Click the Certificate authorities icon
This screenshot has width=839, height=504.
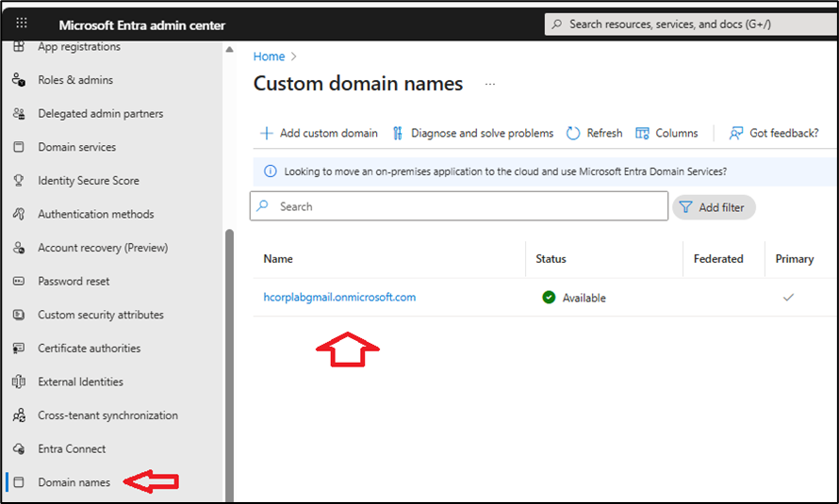[19, 349]
